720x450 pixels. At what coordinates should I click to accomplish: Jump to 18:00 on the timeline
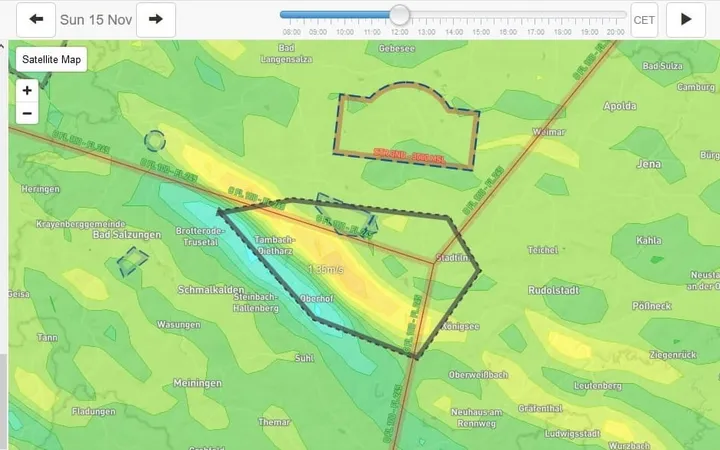tap(562, 32)
